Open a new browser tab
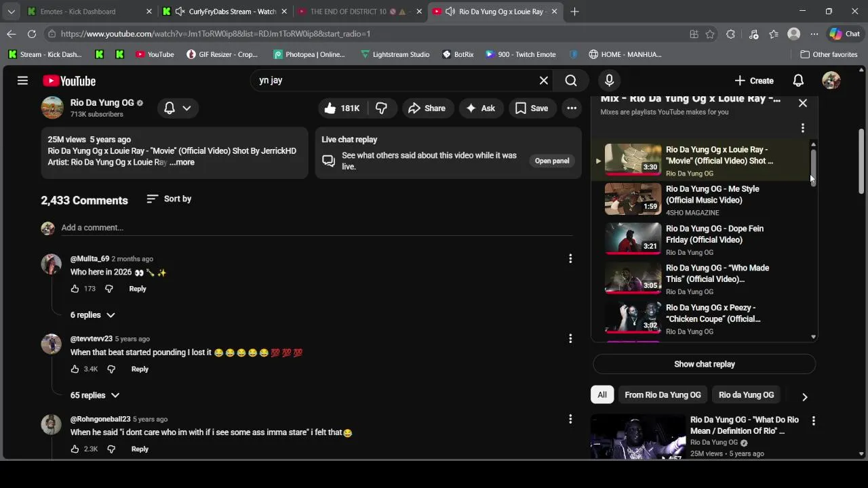This screenshot has width=868, height=488. point(574,12)
